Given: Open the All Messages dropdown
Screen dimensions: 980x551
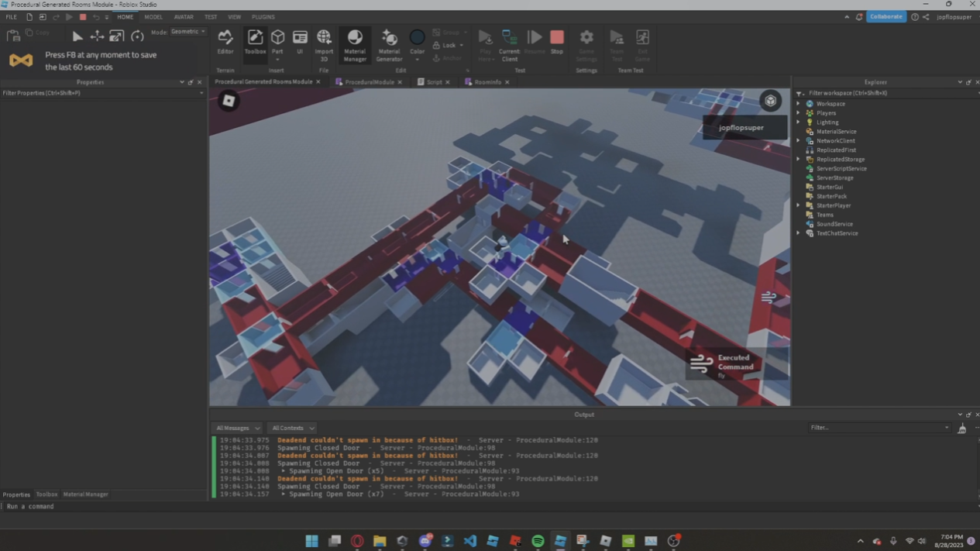Looking at the screenshot, I should [236, 428].
